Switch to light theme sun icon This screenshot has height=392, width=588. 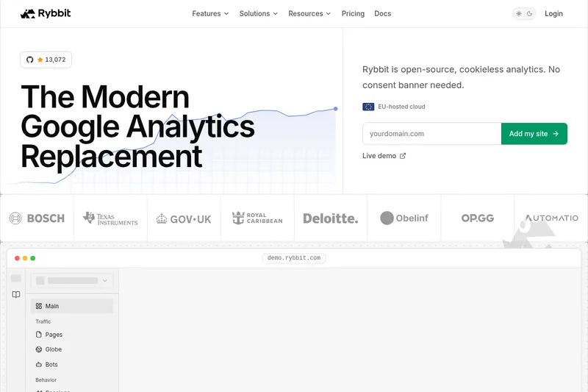coord(519,13)
